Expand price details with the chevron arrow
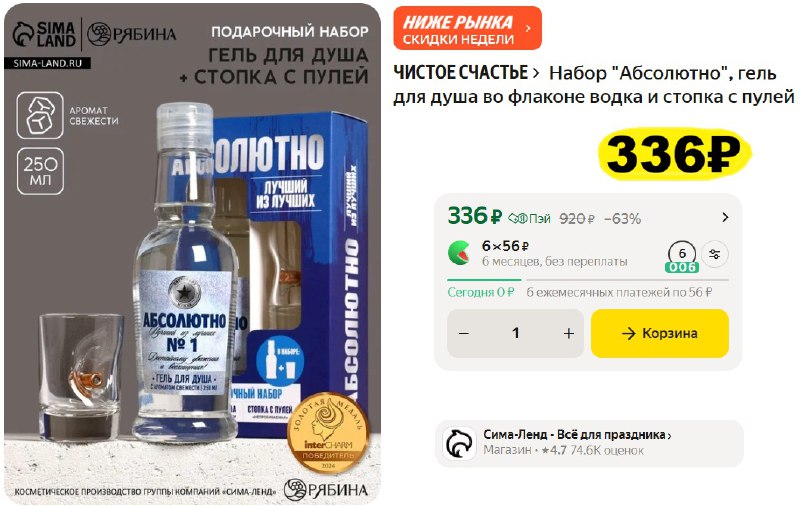 (725, 218)
